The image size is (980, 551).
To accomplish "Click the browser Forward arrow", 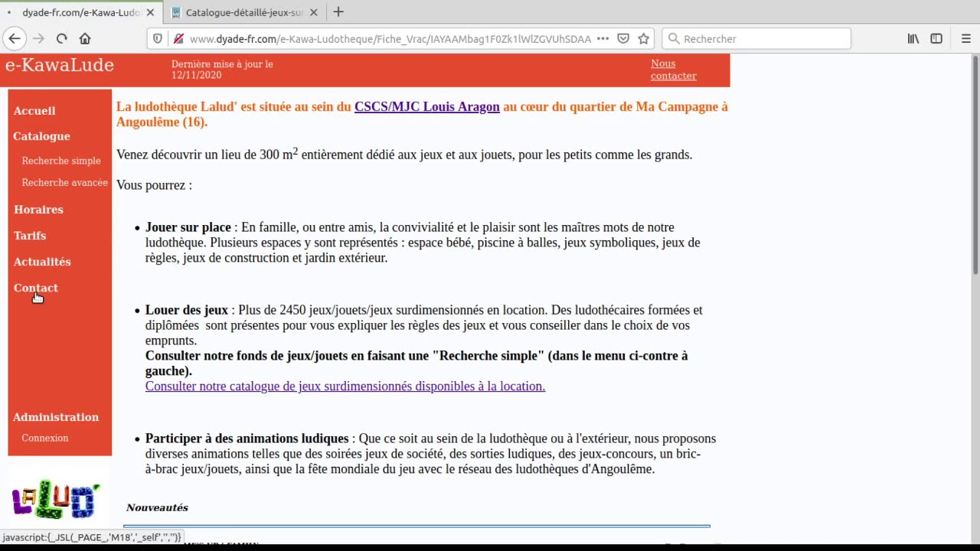I will 38,38.
